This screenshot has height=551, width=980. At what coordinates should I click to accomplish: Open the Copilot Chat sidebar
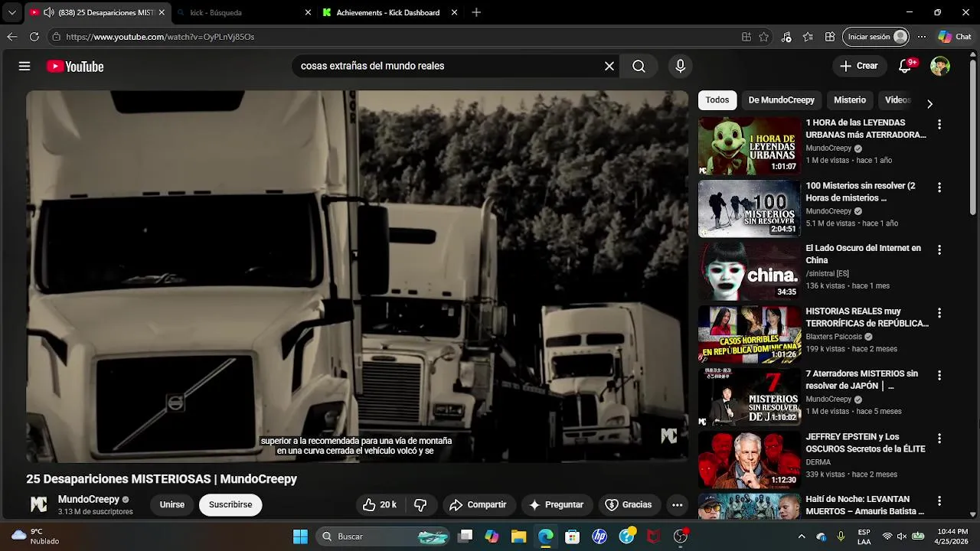955,37
